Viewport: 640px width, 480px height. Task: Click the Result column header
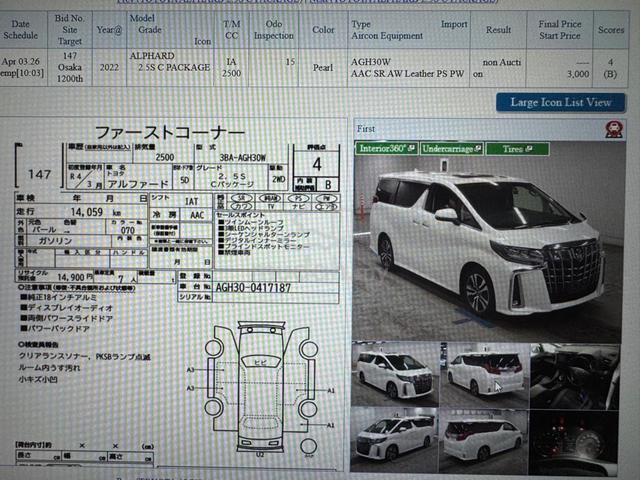point(498,30)
